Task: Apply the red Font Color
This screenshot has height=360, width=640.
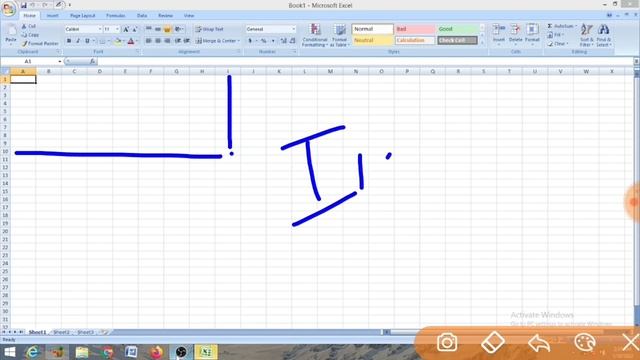Action: tap(131, 41)
